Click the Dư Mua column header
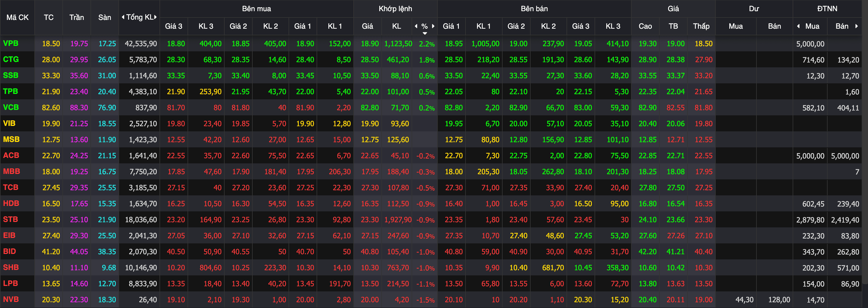This screenshot has width=868, height=308. point(736,26)
